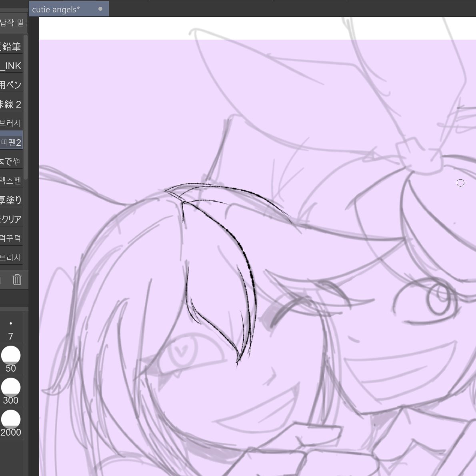Close the cutie angels tab via its dot
The height and width of the screenshot is (476, 476).
100,9
